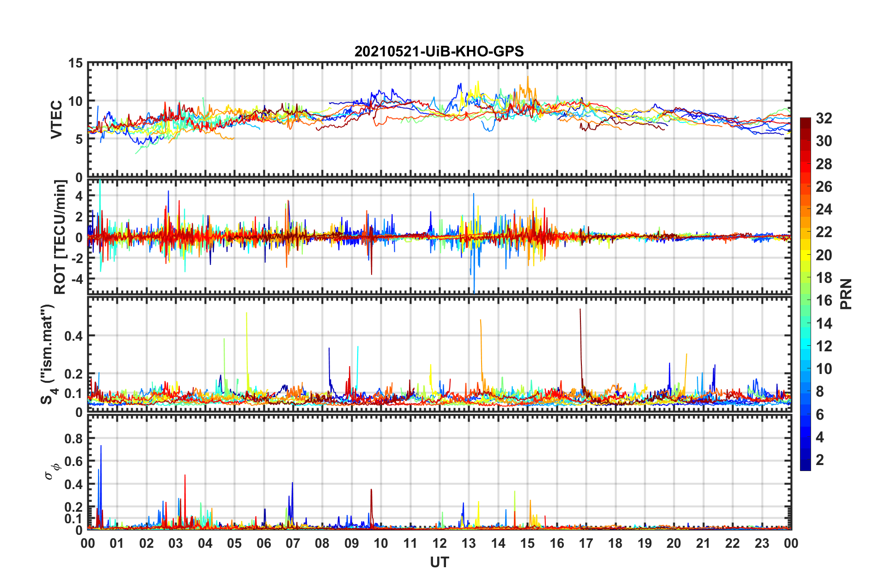Click x-axis tick label 15
This screenshot has width=879, height=588.
[x=527, y=543]
